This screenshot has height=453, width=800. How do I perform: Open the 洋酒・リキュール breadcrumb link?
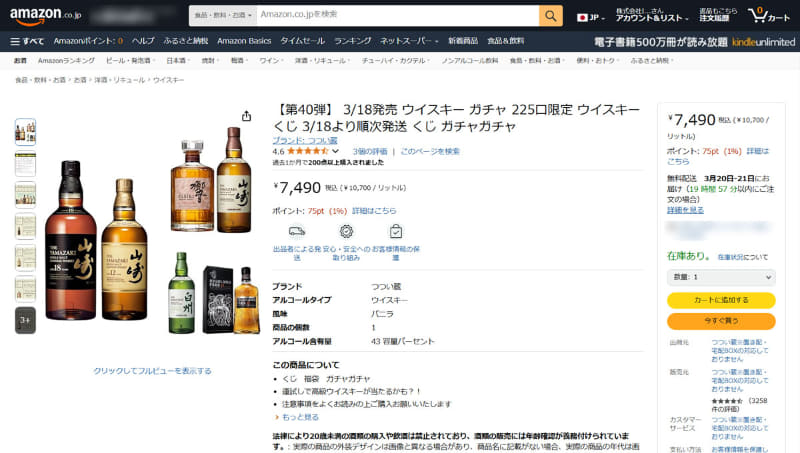point(120,80)
